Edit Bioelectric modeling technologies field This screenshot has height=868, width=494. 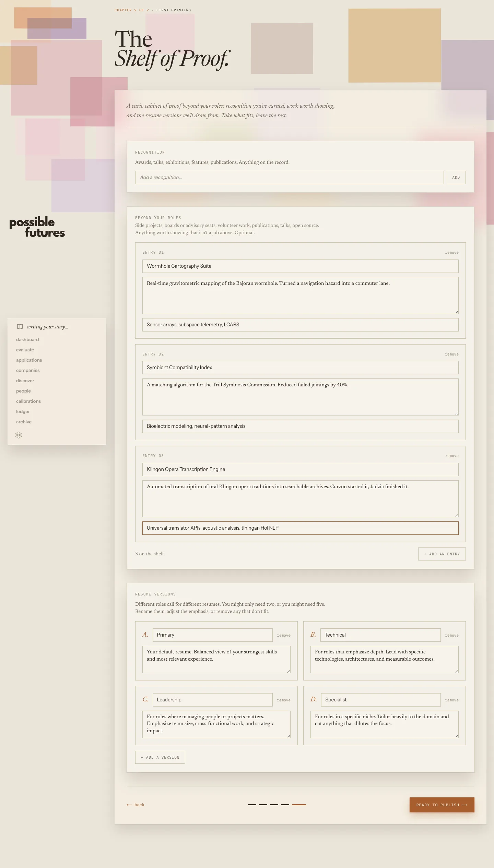coord(300,426)
